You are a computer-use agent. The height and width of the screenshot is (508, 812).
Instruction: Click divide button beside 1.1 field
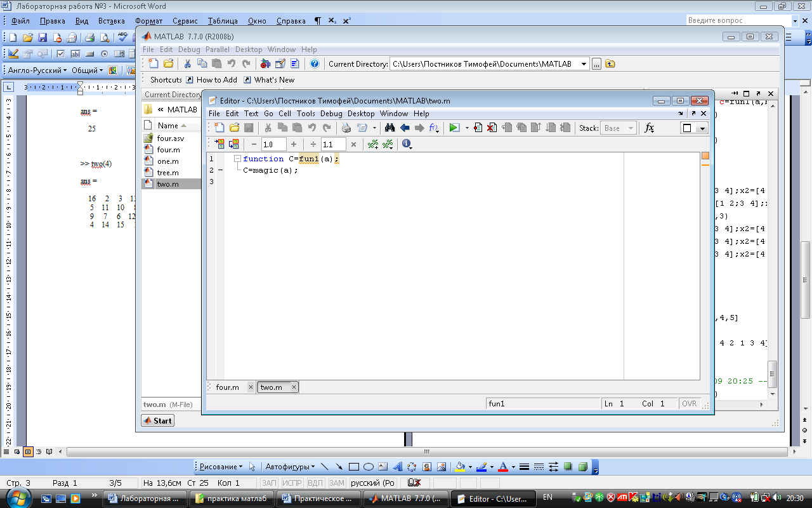(313, 144)
